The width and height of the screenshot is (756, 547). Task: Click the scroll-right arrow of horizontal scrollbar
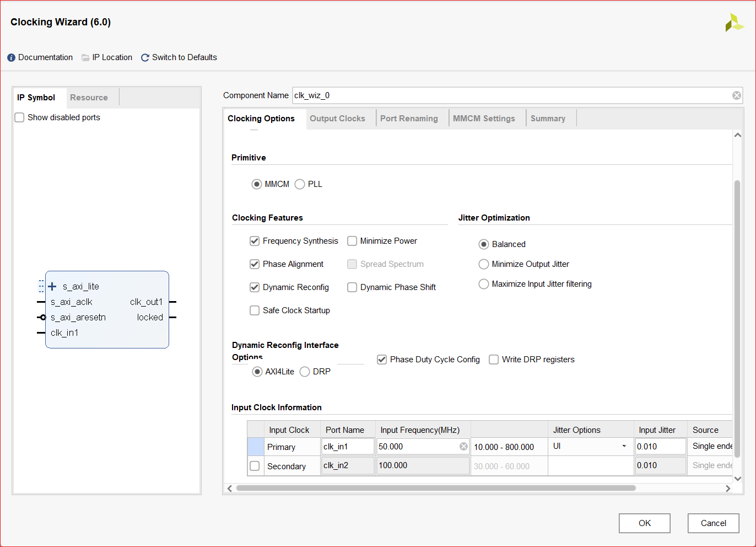click(728, 488)
